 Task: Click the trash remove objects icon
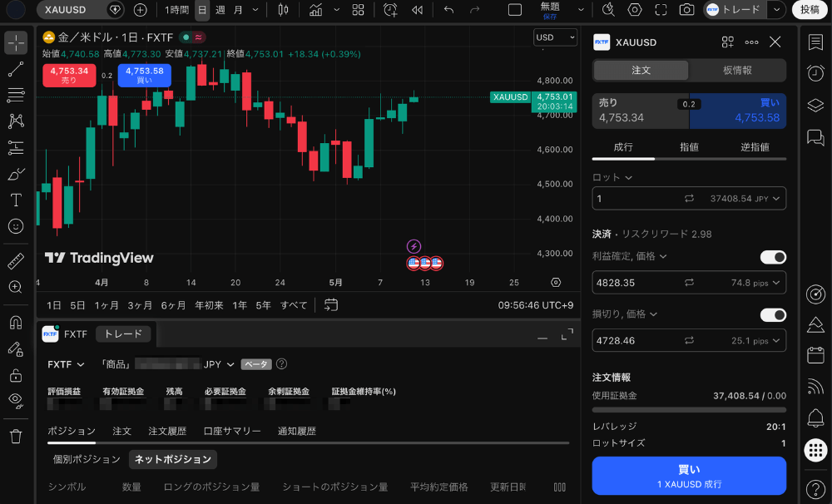pos(16,436)
